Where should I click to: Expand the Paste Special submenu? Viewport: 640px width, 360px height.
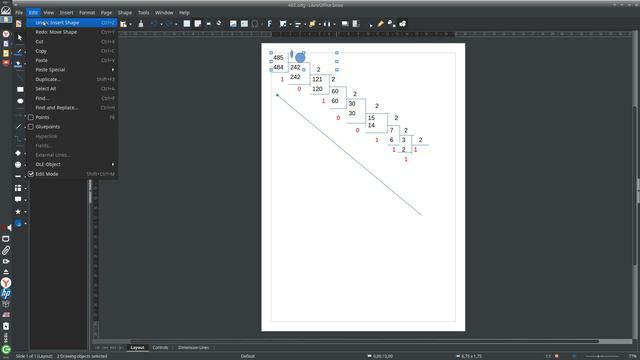(x=72, y=70)
